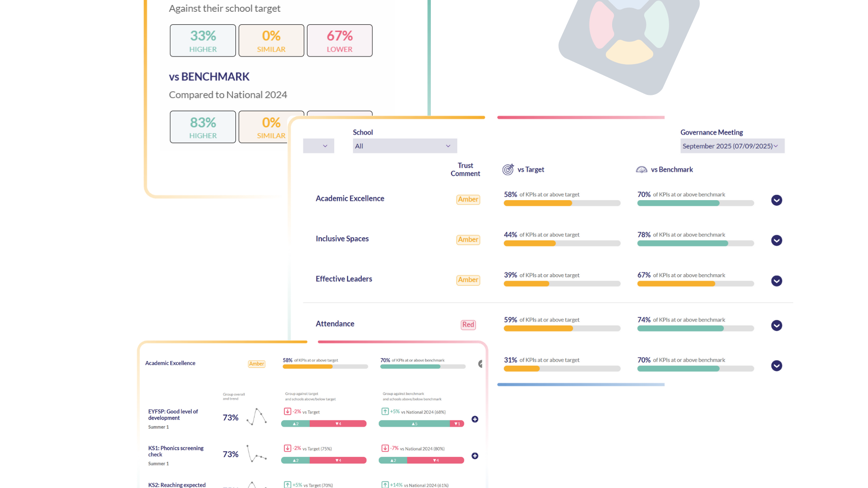Click the vs Target bullseye icon
868x488 pixels.
pos(508,169)
